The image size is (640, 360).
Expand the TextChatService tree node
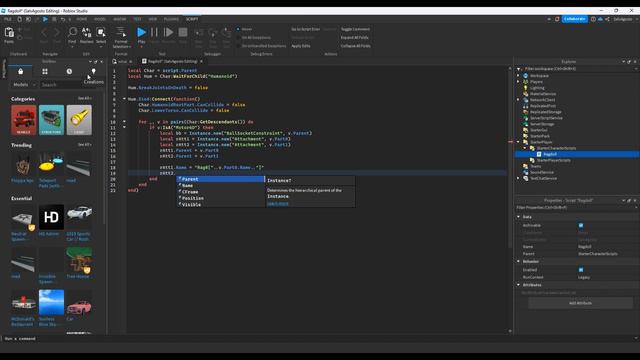[x=518, y=178]
